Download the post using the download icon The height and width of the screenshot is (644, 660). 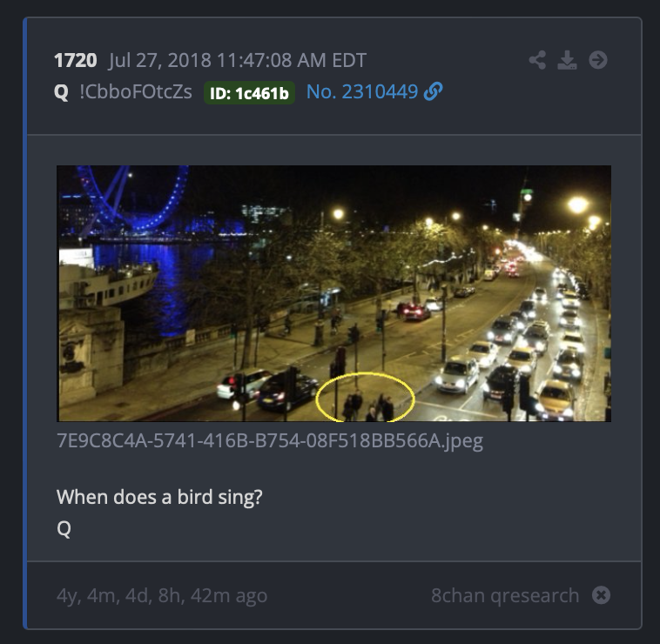[567, 60]
